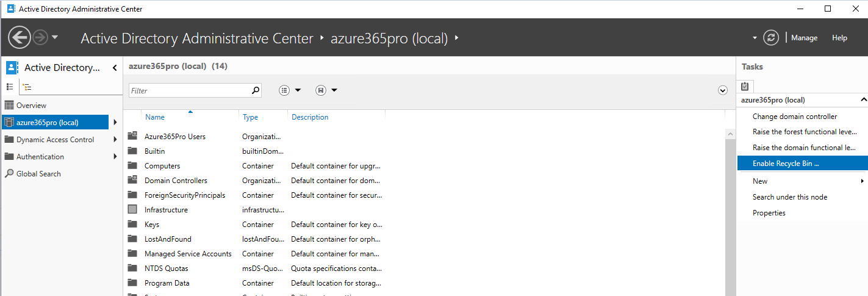The image size is (868, 296).
Task: Collapse the navigation pane chevron
Action: (115, 68)
